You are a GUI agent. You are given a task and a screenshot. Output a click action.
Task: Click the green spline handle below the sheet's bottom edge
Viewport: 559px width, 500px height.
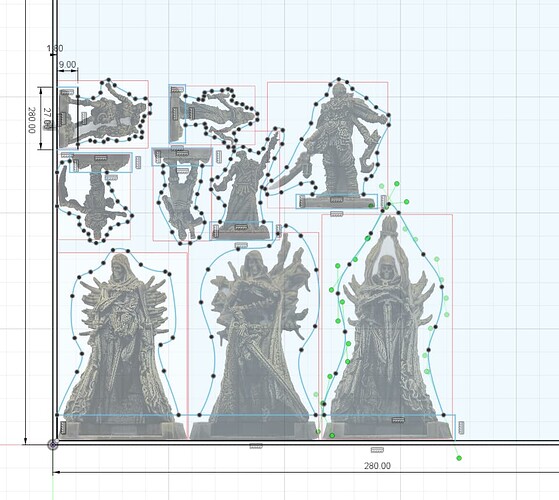[x=459, y=458]
